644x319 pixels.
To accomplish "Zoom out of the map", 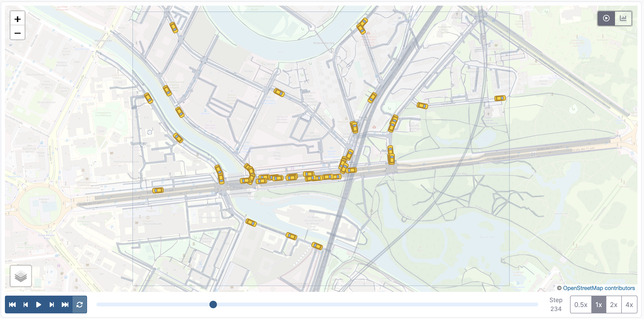I will click(x=18, y=33).
